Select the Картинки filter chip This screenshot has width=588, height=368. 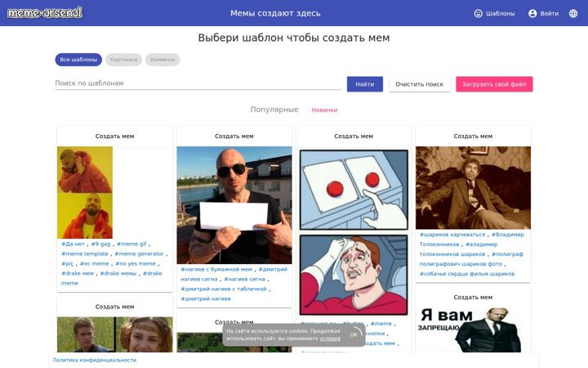pyautogui.click(x=123, y=60)
